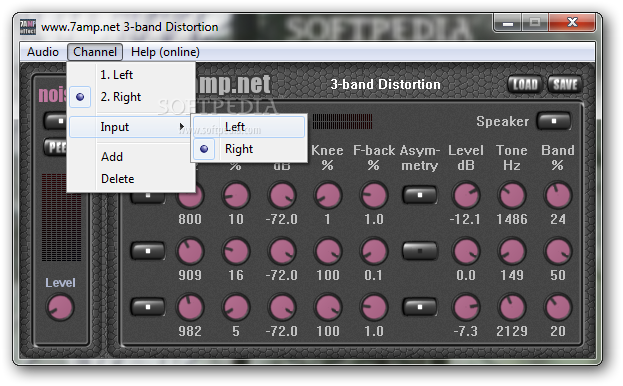Screen dimensions: 623x386
Task: Click the knob showing value 16
Action: click(236, 251)
